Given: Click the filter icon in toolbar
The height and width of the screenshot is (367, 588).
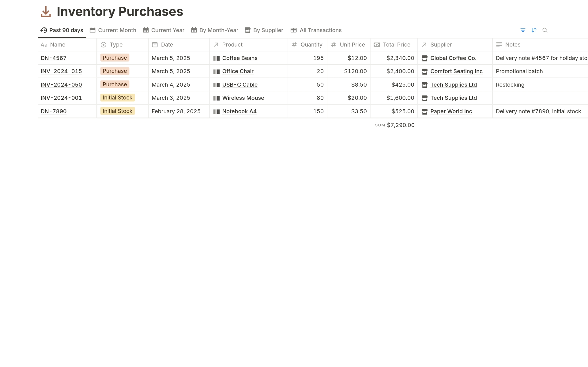Looking at the screenshot, I should click(523, 30).
